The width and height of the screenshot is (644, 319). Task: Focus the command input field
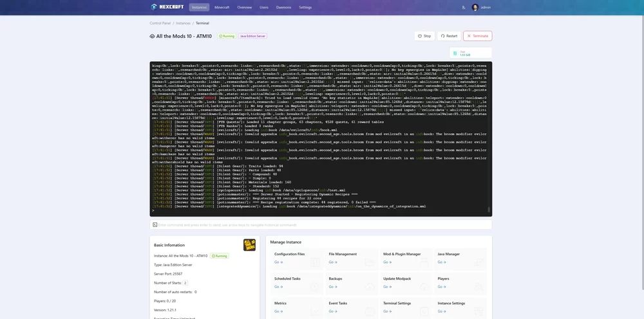(321, 224)
